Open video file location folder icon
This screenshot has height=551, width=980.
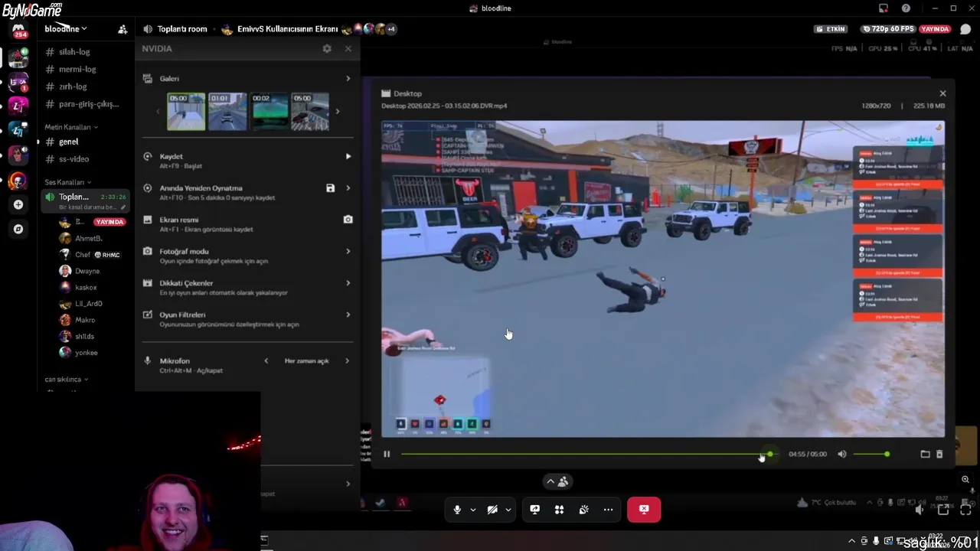pyautogui.click(x=925, y=454)
